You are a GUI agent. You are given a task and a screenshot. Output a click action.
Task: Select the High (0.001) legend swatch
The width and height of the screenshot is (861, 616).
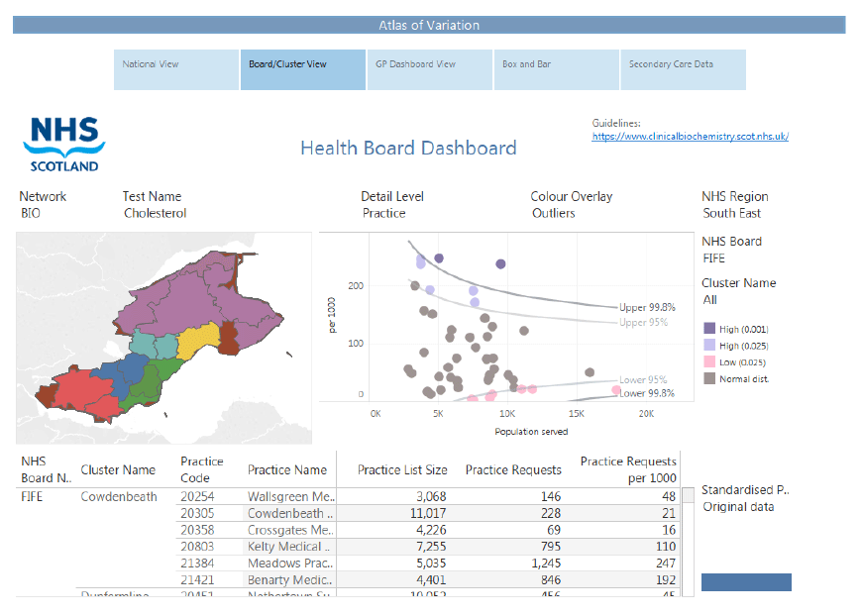(709, 329)
